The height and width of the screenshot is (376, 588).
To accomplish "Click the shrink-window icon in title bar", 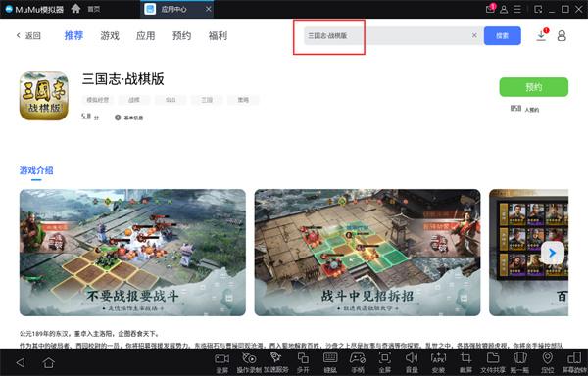I will pyautogui.click(x=538, y=9).
